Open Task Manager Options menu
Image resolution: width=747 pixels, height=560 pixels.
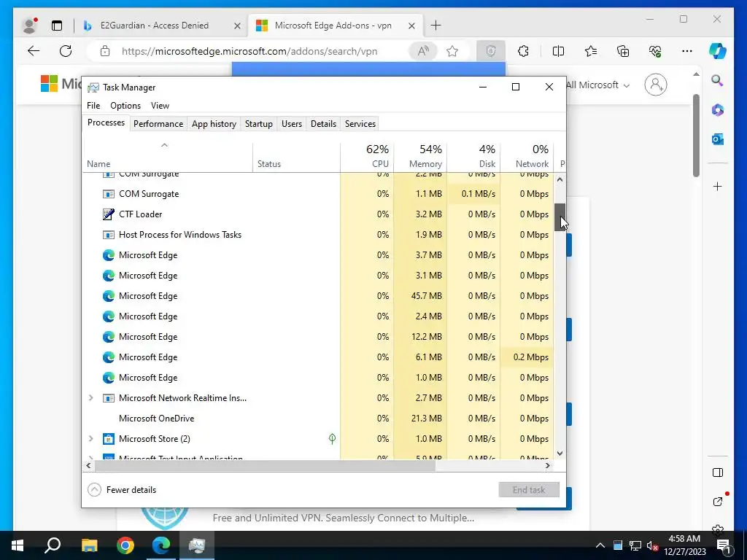tap(125, 106)
